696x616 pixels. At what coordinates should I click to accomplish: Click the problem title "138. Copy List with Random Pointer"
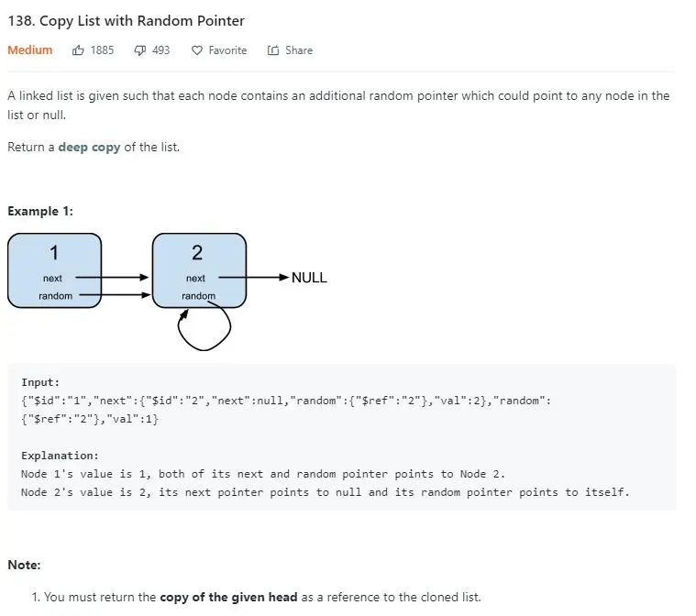(x=127, y=20)
